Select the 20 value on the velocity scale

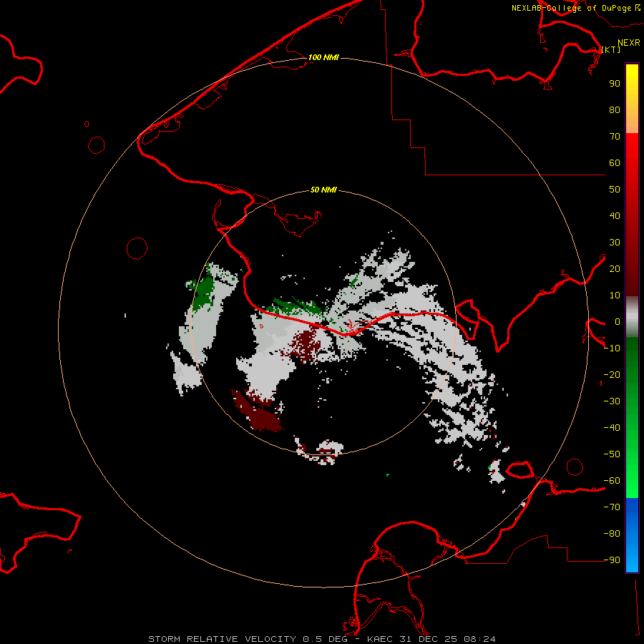(615, 269)
